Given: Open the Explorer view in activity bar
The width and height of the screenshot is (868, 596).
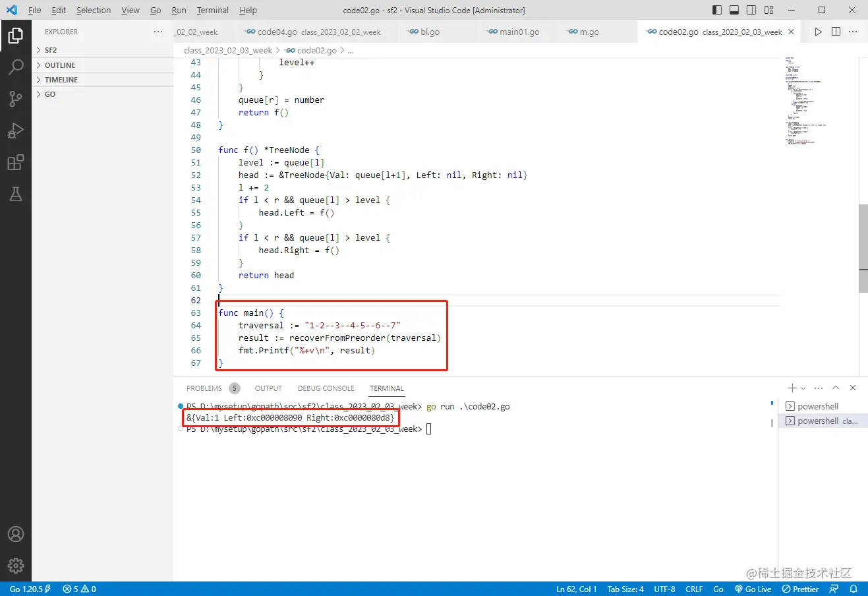Looking at the screenshot, I should tap(16, 35).
